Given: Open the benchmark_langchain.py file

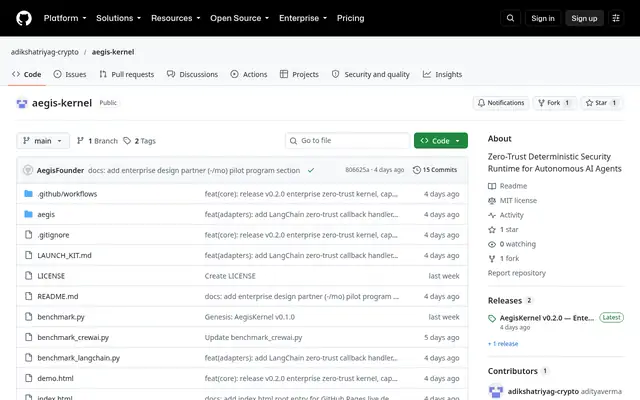Looking at the screenshot, I should (78, 358).
